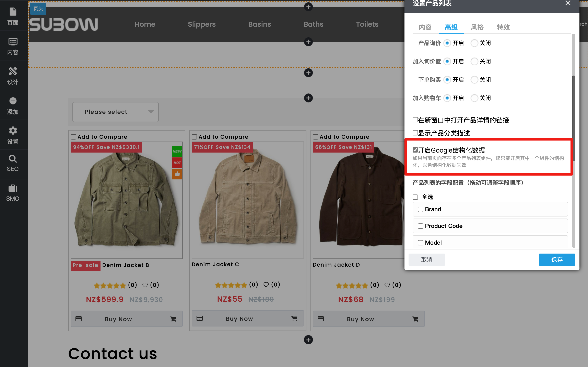
Task: Uncheck 开启Google结构化数据 checkbox
Action: point(415,150)
